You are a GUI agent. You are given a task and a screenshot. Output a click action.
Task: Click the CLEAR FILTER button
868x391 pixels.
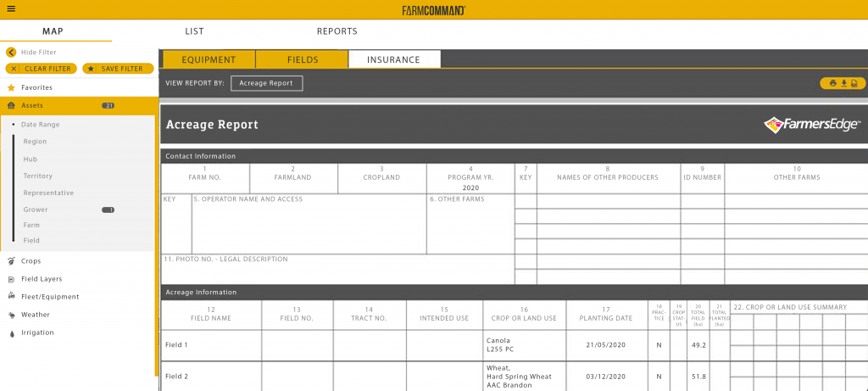pos(42,69)
